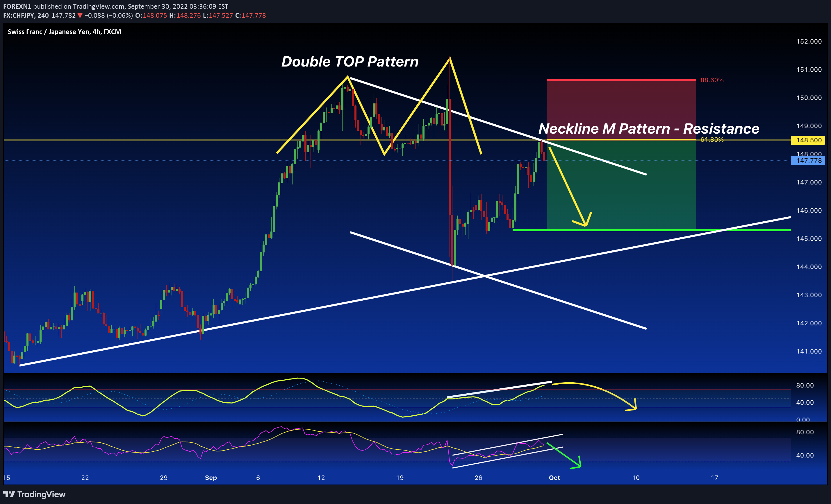Click the '26' date axis label
This screenshot has height=504, width=831.
click(x=478, y=478)
